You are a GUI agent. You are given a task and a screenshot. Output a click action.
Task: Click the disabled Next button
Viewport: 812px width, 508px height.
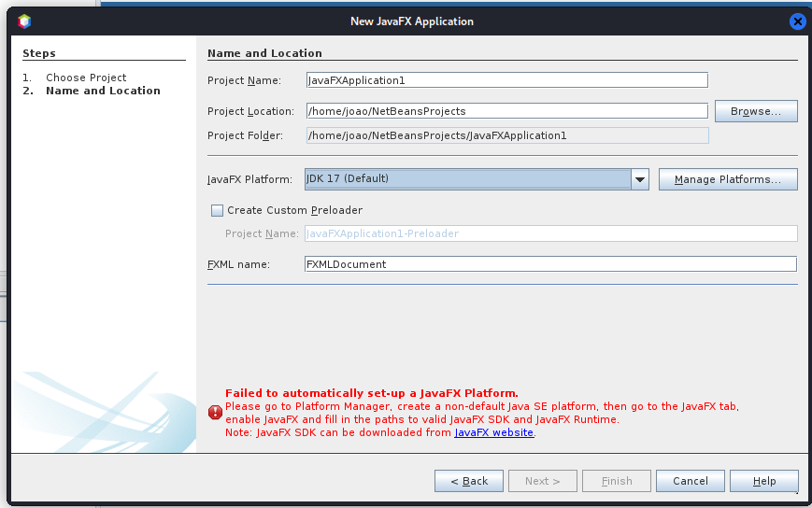pos(543,481)
